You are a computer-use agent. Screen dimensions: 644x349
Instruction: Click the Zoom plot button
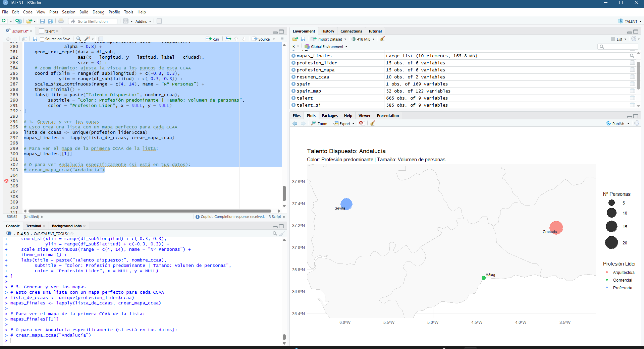click(x=319, y=123)
